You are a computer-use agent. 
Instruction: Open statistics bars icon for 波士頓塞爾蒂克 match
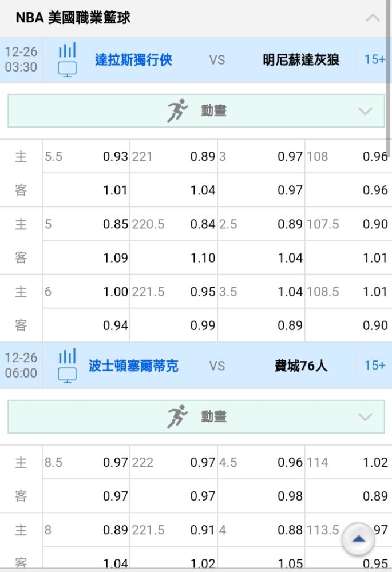point(68,356)
